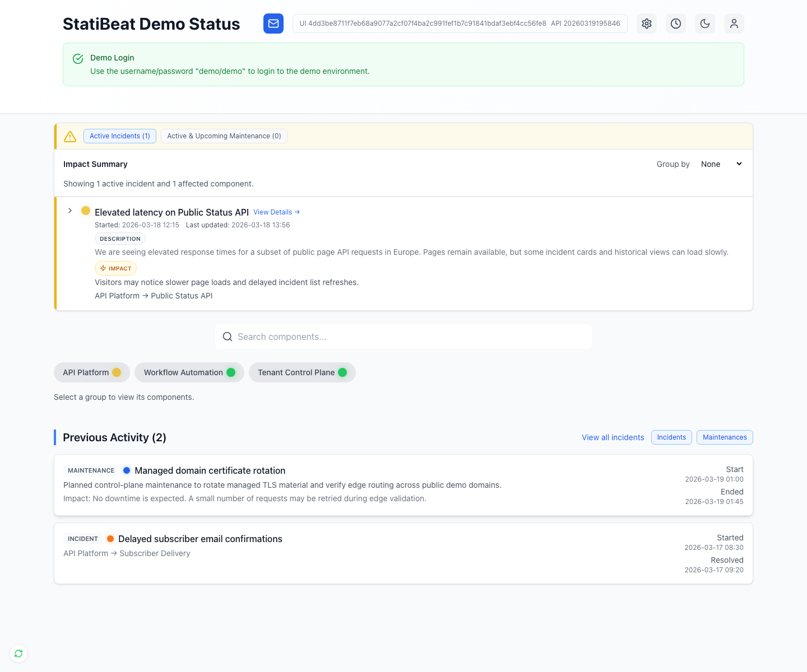This screenshot has height=672, width=807.
Task: Open the user profile icon
Action: coord(734,24)
